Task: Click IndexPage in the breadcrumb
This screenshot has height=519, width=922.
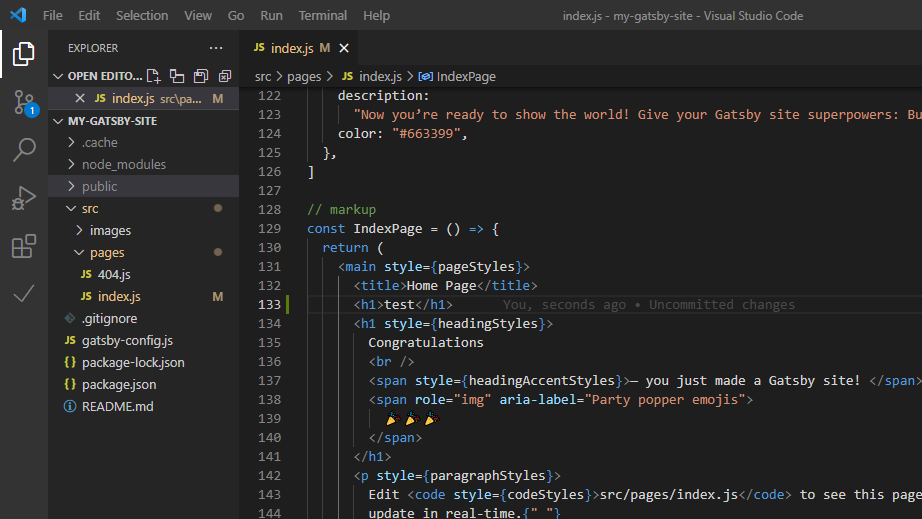Action: (x=465, y=76)
